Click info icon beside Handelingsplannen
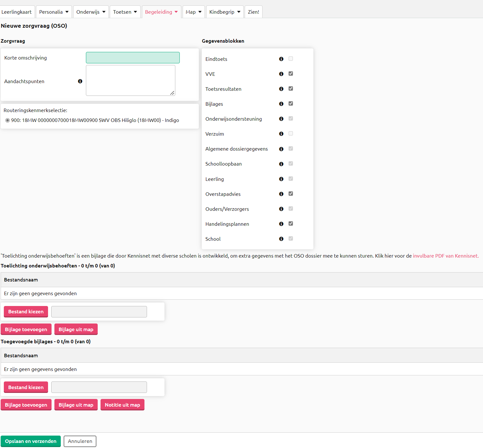This screenshot has height=448, width=483. [x=281, y=224]
